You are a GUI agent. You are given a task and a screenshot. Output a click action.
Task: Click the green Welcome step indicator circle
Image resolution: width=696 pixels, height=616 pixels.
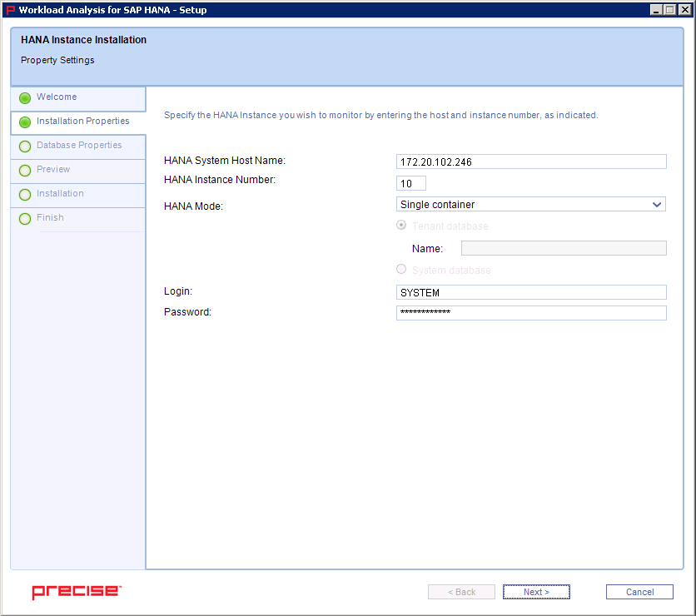tap(25, 98)
